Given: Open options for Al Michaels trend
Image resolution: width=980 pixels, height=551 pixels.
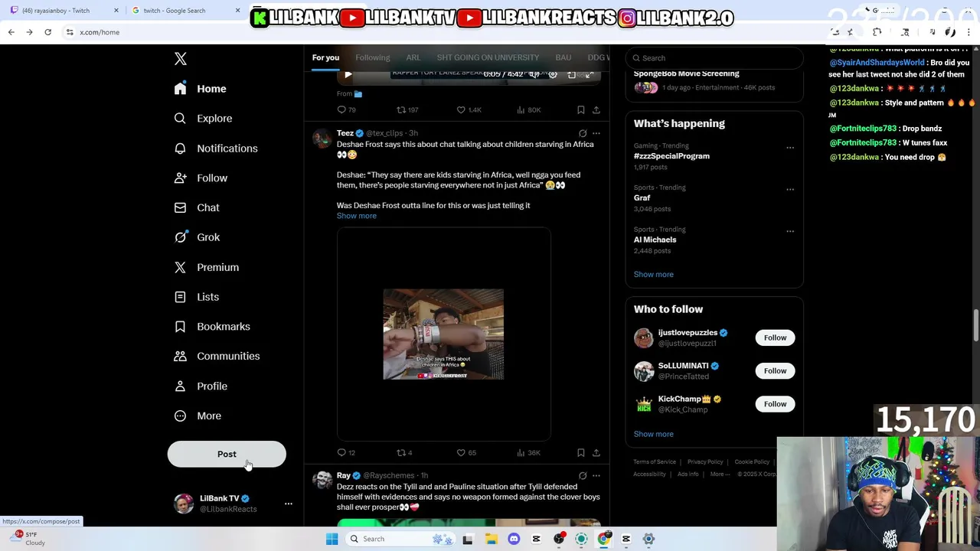Looking at the screenshot, I should coord(790,231).
